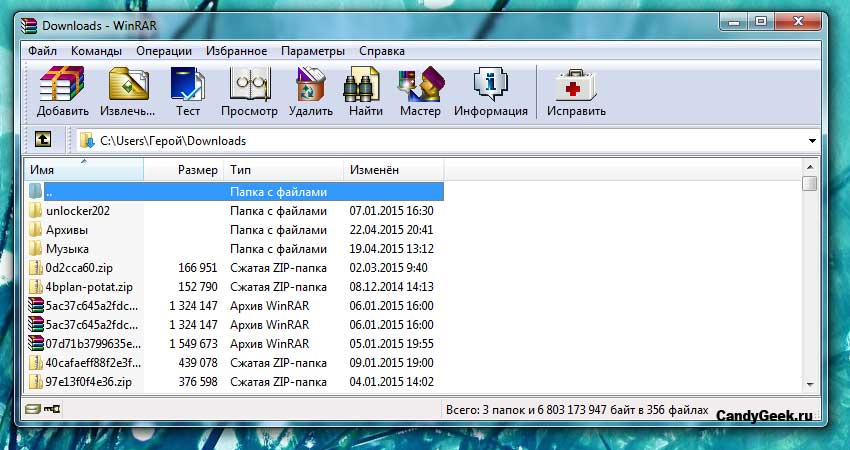Click the vertical scrollbar thumb

pyautogui.click(x=810, y=183)
